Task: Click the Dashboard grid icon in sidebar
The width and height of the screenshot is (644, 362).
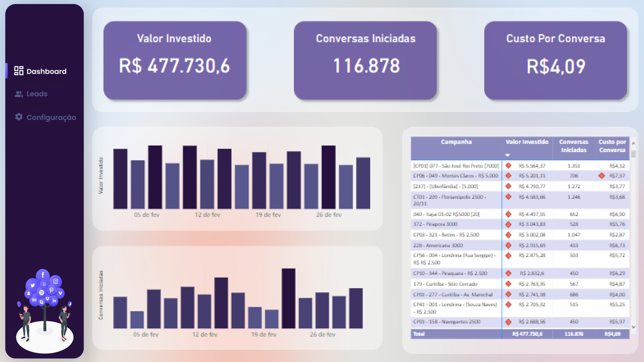Action: pos(19,71)
